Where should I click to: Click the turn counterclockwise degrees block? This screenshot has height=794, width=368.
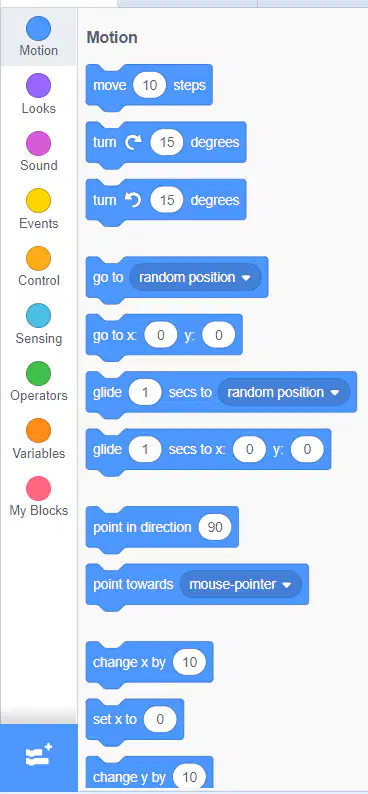coord(166,200)
